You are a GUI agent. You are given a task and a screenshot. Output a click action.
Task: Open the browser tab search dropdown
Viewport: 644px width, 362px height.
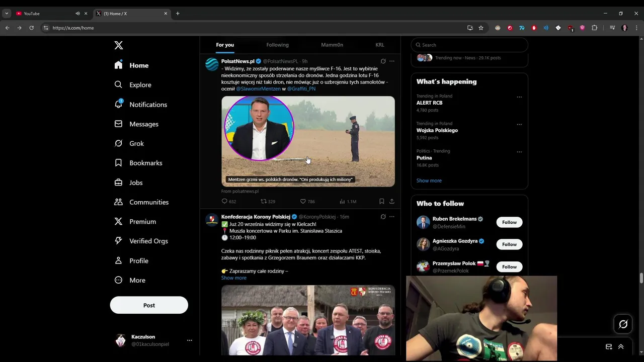coord(7,14)
